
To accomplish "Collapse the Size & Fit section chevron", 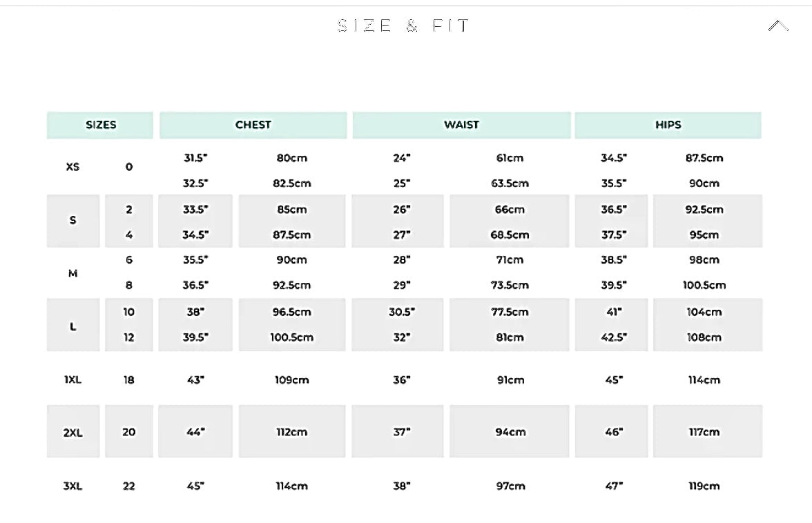I will (777, 26).
